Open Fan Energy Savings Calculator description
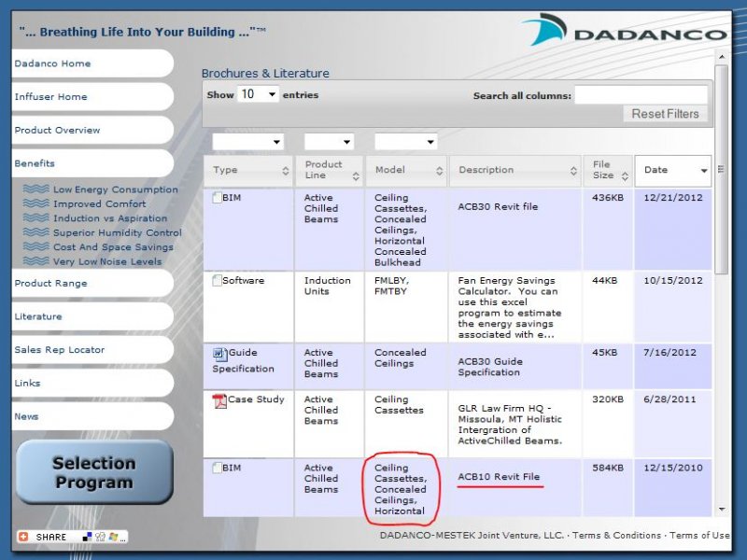The height and width of the screenshot is (560, 747). click(509, 308)
